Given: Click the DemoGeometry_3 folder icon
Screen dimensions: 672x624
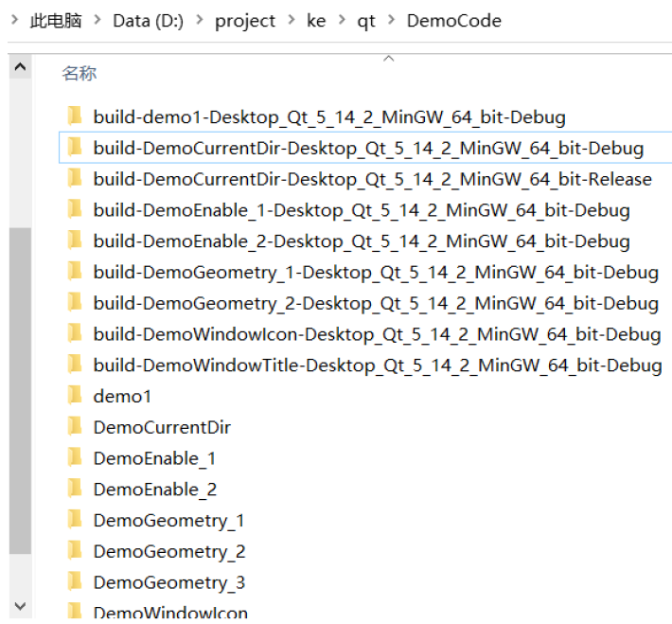Looking at the screenshot, I should (75, 581).
